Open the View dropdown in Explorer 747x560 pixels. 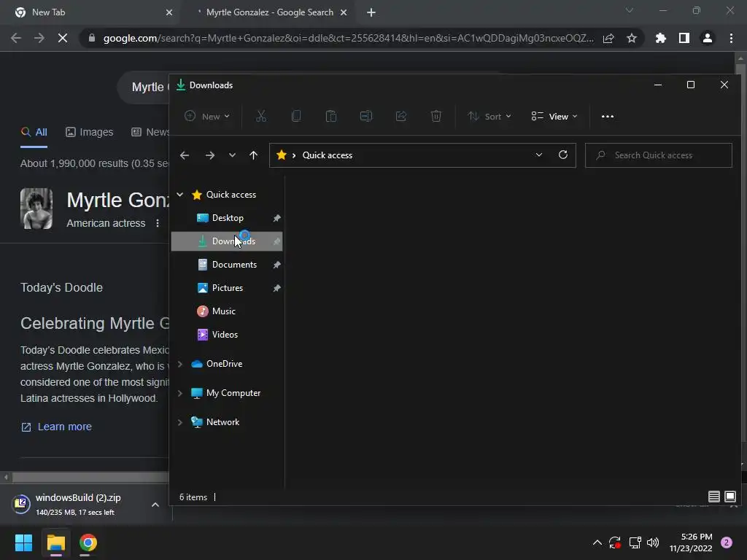[554, 116]
